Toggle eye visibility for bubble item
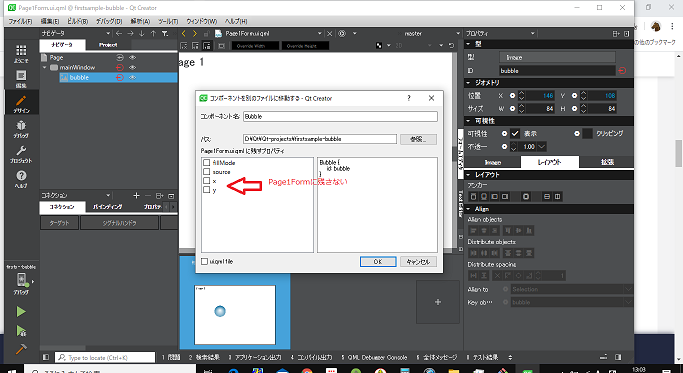This screenshot has height=373, width=683. (133, 78)
